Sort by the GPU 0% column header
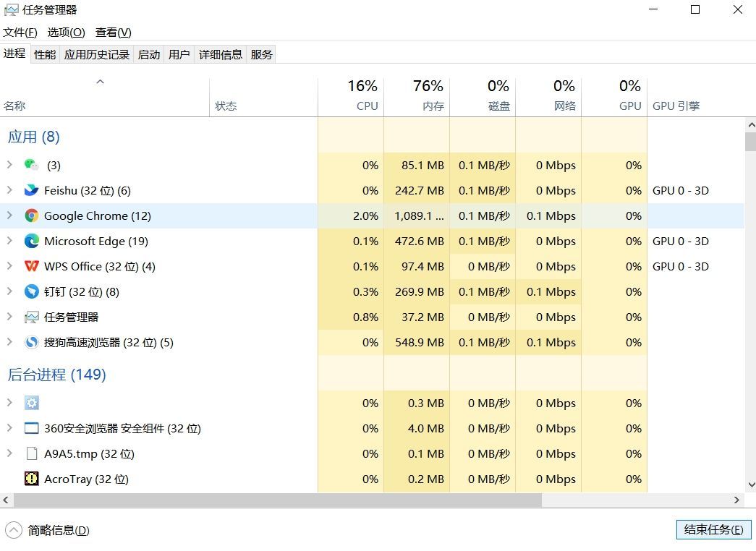This screenshot has width=756, height=551. (613, 97)
